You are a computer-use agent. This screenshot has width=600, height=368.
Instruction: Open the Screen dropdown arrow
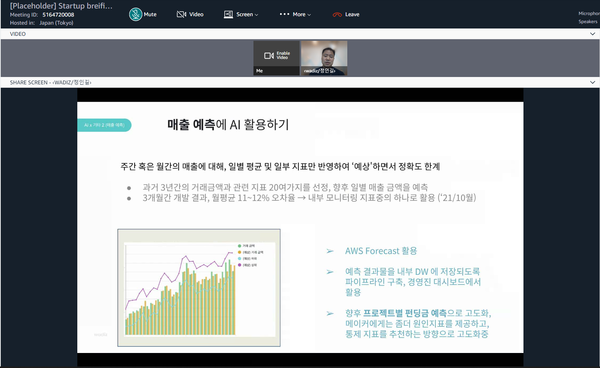[x=256, y=15]
